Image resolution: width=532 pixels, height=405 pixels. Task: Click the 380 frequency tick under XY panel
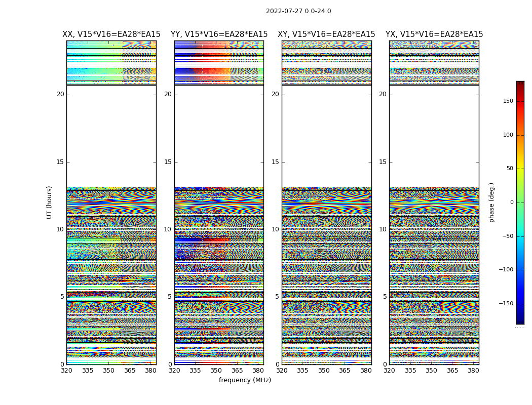point(366,371)
